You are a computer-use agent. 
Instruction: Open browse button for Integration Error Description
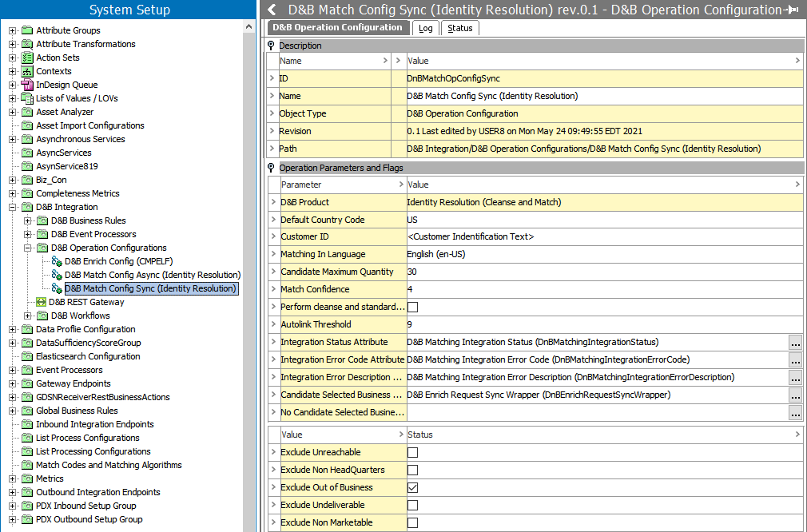click(795, 377)
